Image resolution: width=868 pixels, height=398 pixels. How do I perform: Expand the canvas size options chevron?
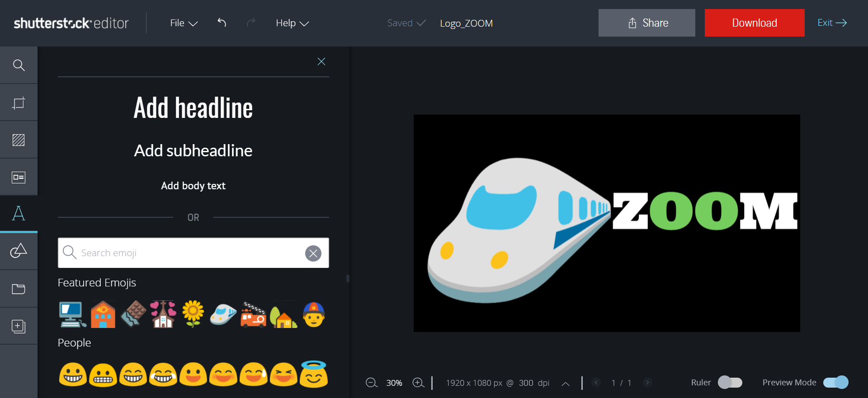tap(565, 384)
